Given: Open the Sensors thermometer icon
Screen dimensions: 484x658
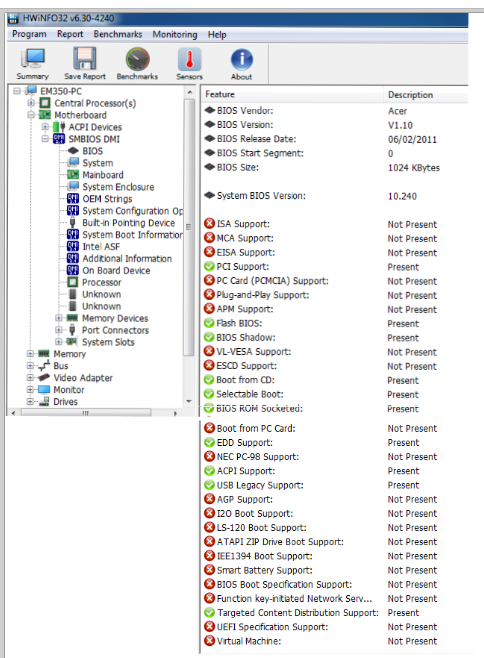Looking at the screenshot, I should (189, 63).
